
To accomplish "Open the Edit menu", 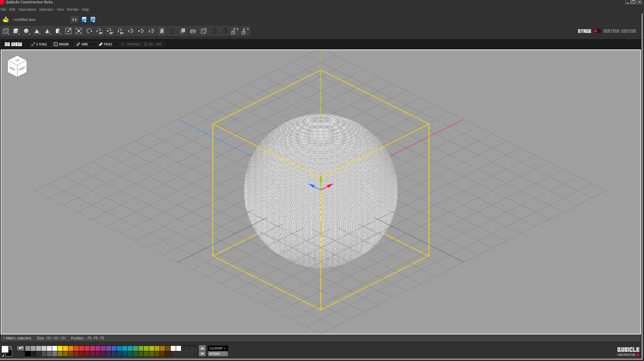I will click(12, 9).
